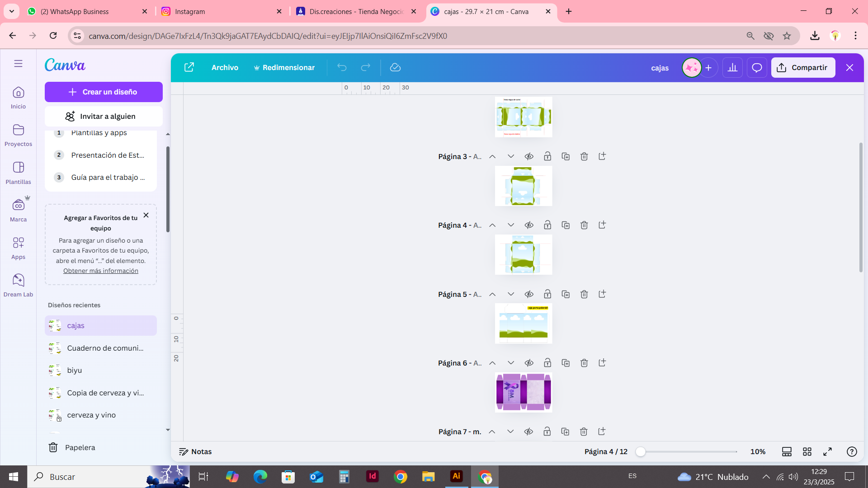Switch to the Instagram browser tab
The image size is (868, 488).
coord(222,11)
